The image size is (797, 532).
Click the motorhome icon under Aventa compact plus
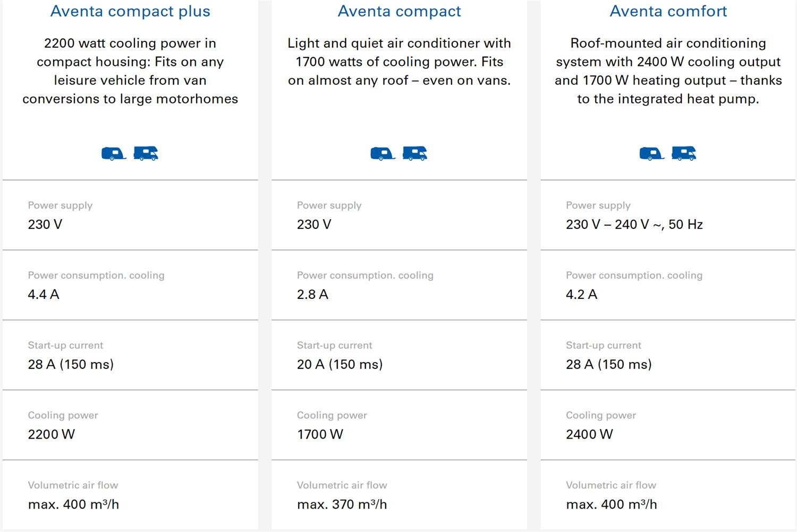146,153
